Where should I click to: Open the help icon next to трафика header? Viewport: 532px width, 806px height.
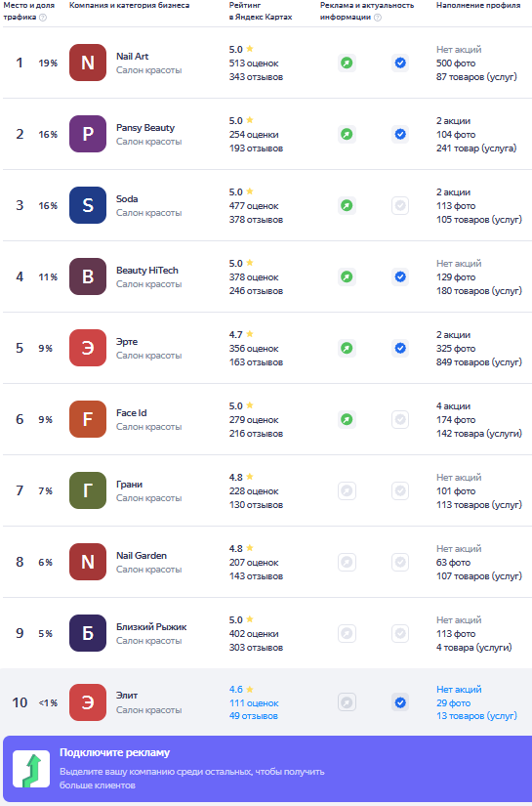point(43,17)
